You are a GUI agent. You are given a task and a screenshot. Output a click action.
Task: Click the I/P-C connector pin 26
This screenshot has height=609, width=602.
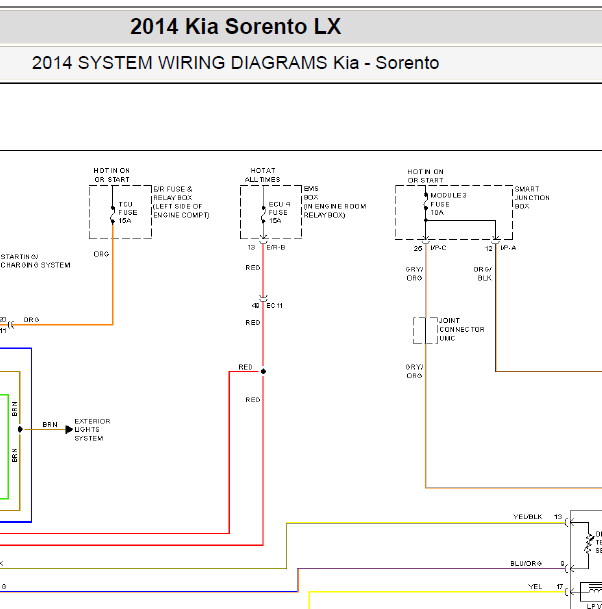pos(426,245)
